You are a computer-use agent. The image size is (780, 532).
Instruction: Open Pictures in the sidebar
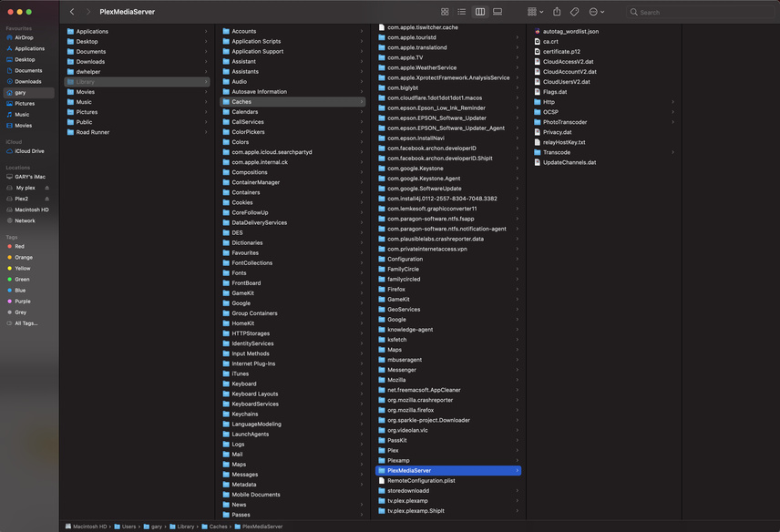pyautogui.click(x=25, y=104)
